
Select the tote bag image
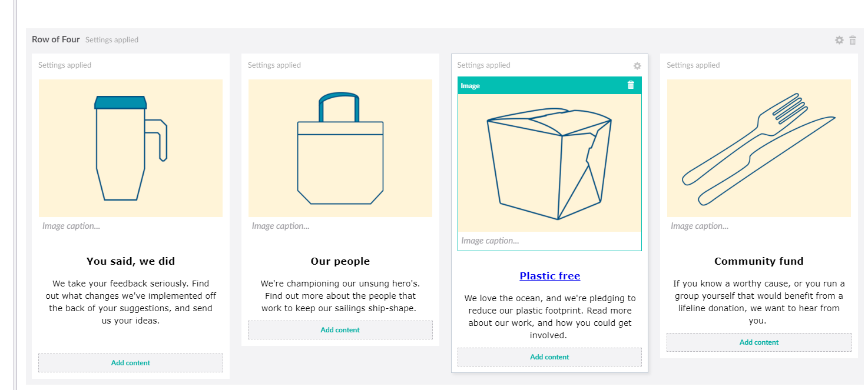coord(340,148)
